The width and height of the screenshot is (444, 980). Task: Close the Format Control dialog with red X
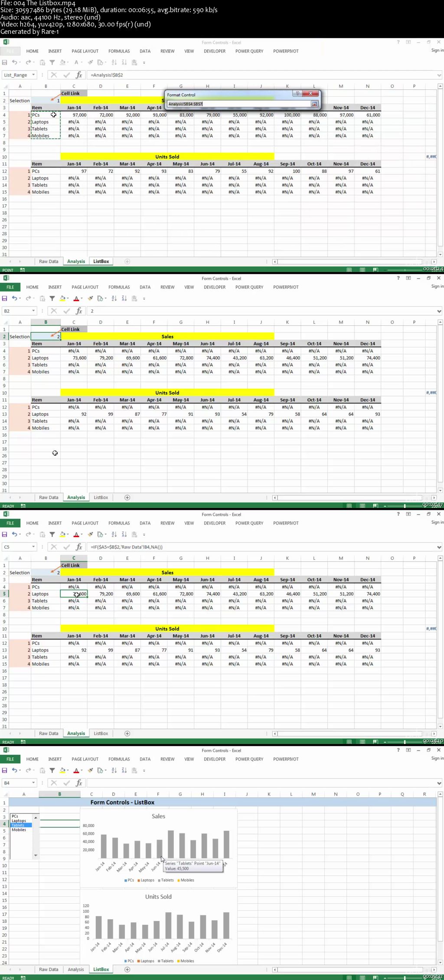click(x=310, y=94)
